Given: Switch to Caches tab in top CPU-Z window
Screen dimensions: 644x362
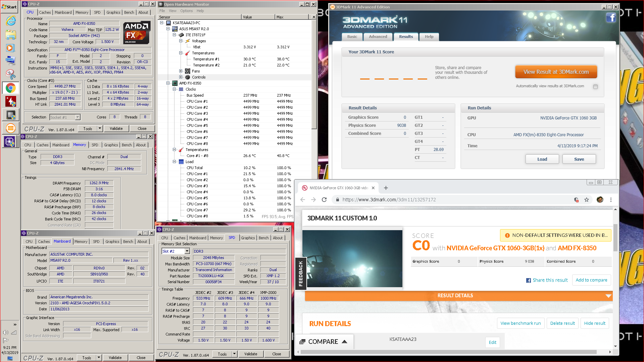Looking at the screenshot, I should pos(45,12).
